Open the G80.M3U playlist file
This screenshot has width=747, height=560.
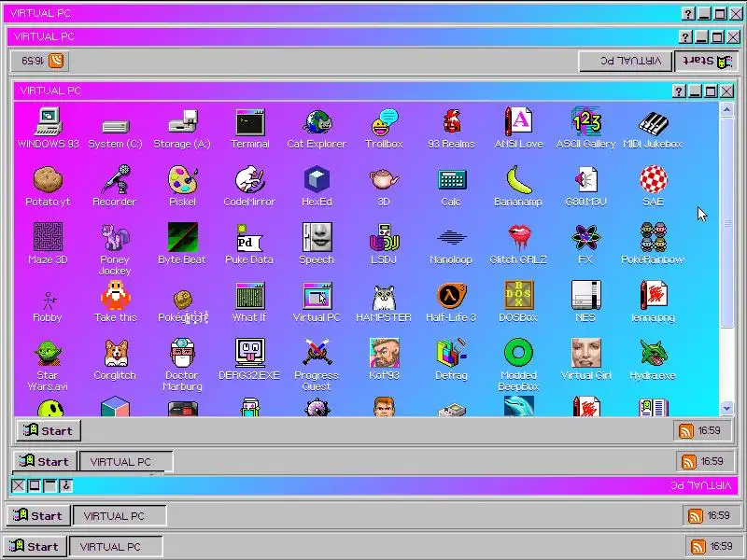586,179
